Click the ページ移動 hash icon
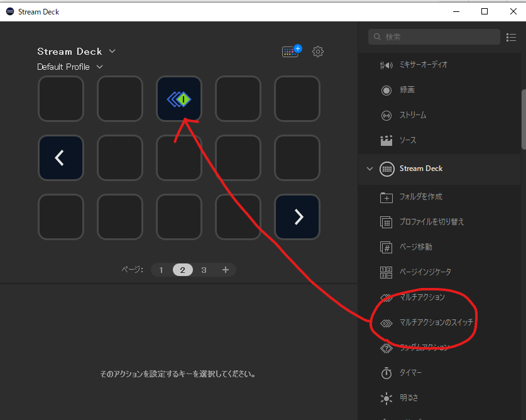This screenshot has width=526, height=420. tap(386, 248)
